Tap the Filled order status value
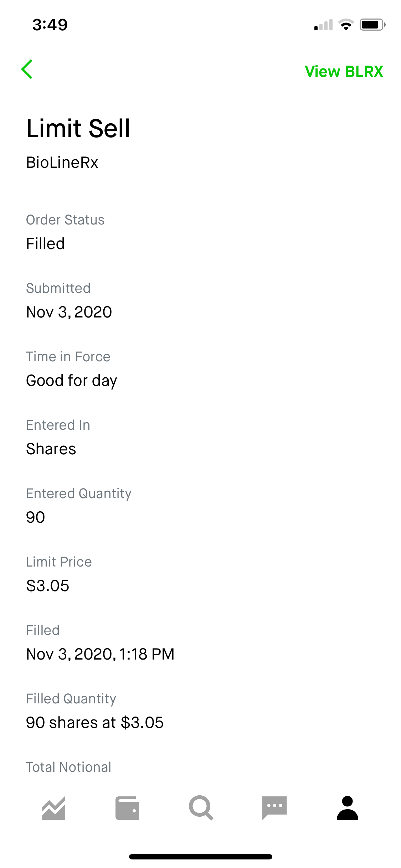Screen dimensions: 401x868 (45, 244)
